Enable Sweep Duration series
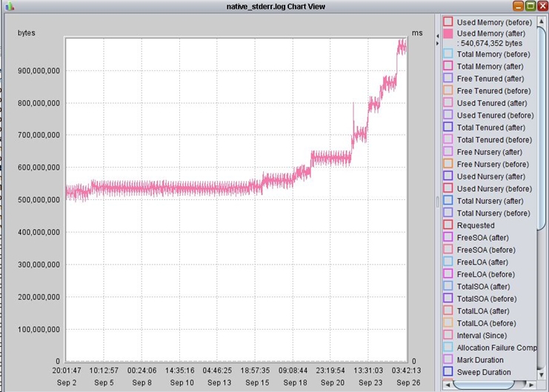This screenshot has width=549, height=392. click(x=447, y=372)
